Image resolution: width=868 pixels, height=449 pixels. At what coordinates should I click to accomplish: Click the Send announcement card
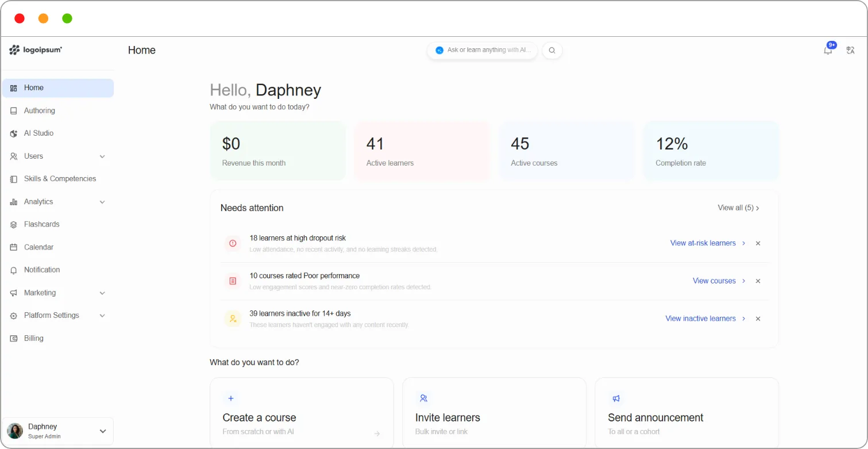coord(686,413)
